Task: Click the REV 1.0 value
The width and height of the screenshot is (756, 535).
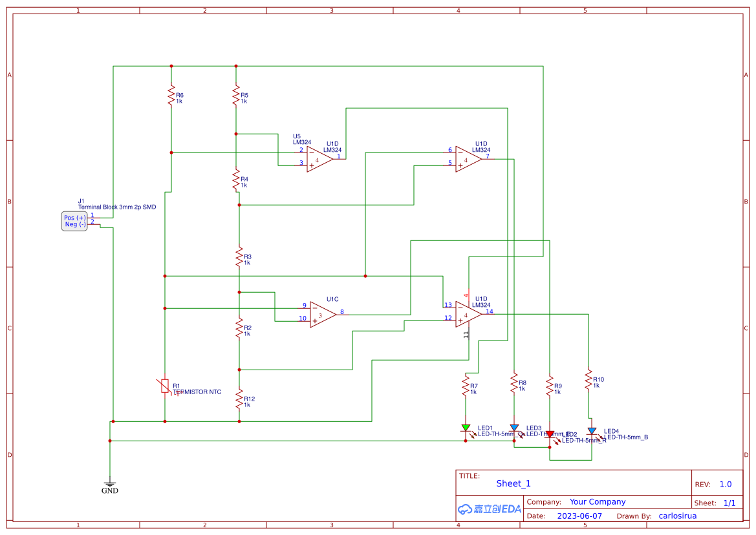Action: [x=725, y=483]
